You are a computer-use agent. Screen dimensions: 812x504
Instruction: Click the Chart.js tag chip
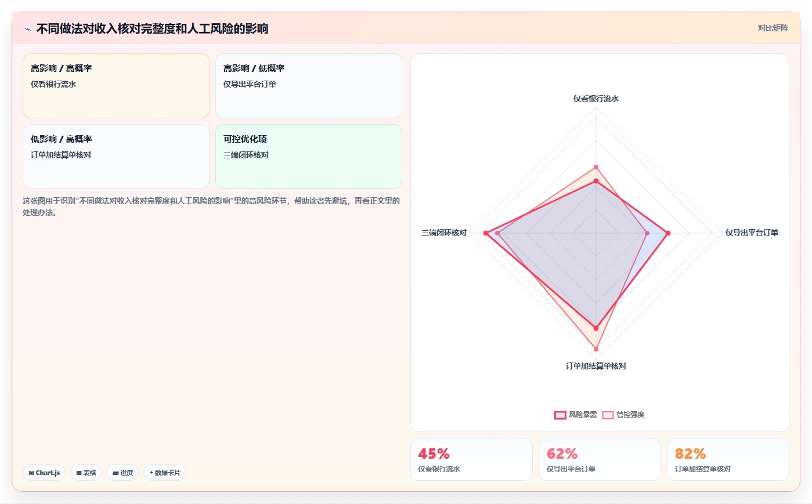pyautogui.click(x=44, y=473)
